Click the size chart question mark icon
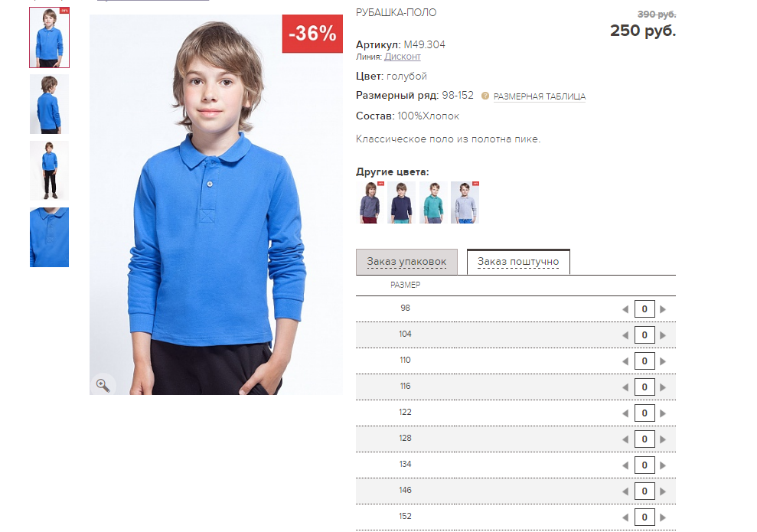 pos(485,96)
